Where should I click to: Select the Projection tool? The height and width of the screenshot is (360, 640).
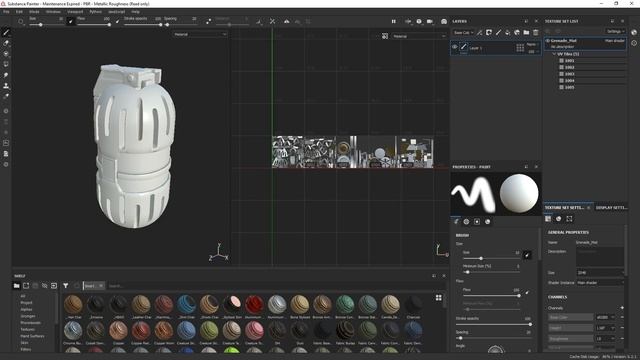[x=6, y=53]
